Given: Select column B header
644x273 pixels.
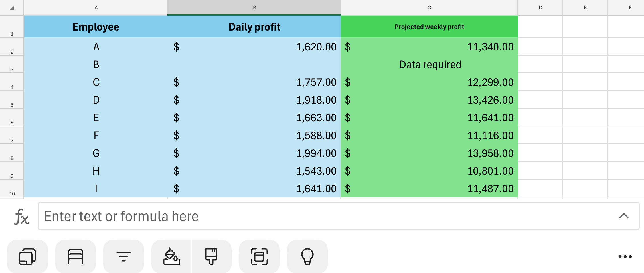Looking at the screenshot, I should coord(254,8).
